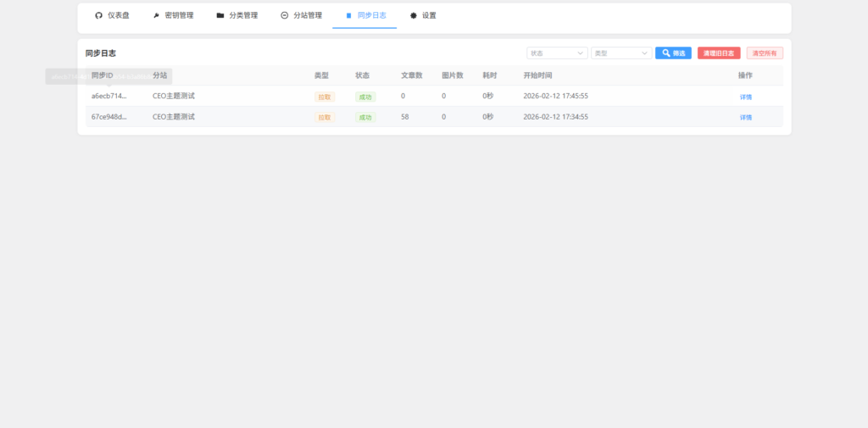Image resolution: width=868 pixels, height=428 pixels.
Task: Click the circle icon for 分站管理
Action: [284, 15]
